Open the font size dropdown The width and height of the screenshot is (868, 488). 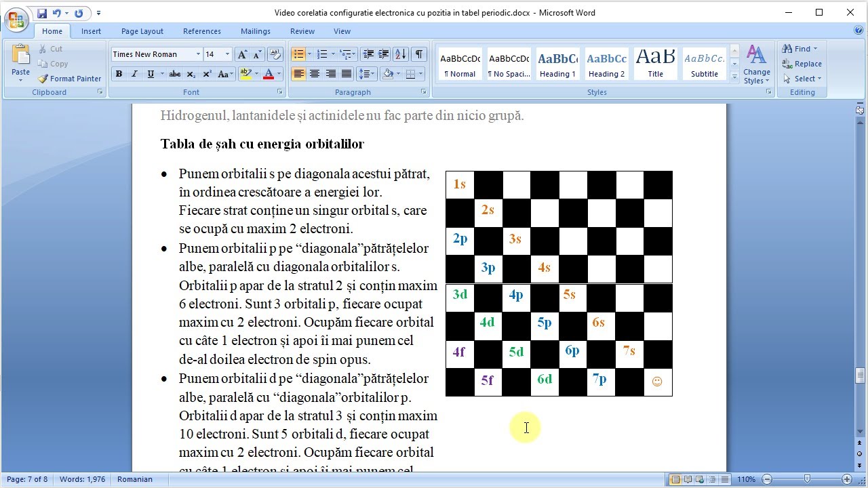coord(227,54)
